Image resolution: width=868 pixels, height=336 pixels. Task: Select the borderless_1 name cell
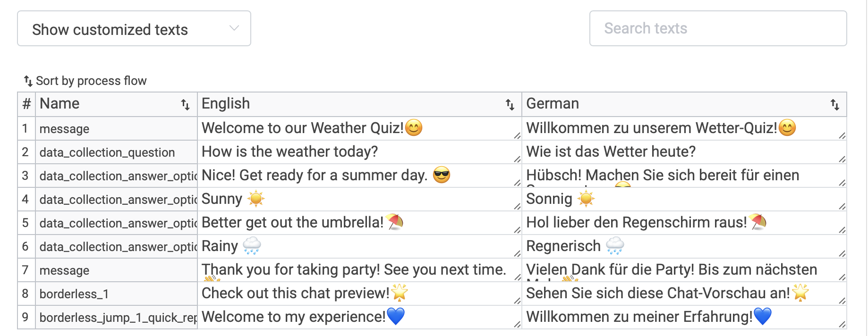coord(116,293)
